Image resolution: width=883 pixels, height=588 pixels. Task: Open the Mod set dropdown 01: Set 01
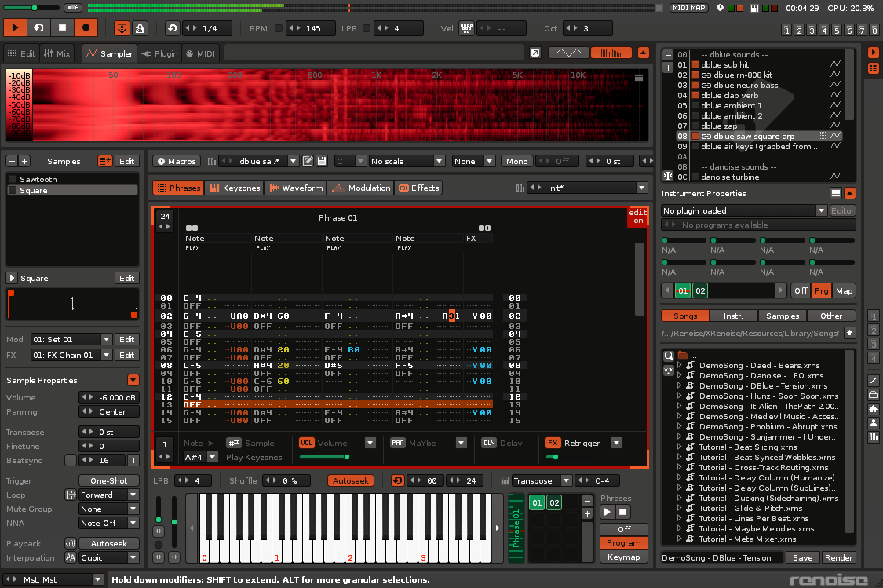point(71,339)
